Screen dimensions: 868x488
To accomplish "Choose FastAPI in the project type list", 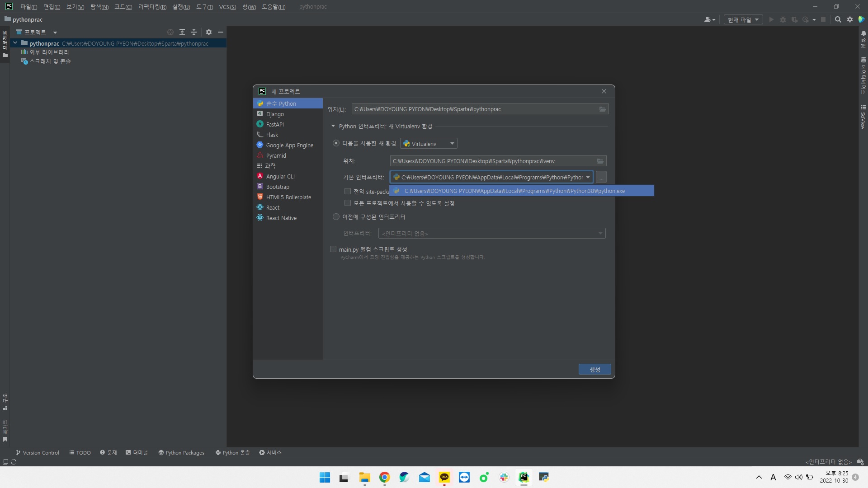I will pyautogui.click(x=288, y=124).
